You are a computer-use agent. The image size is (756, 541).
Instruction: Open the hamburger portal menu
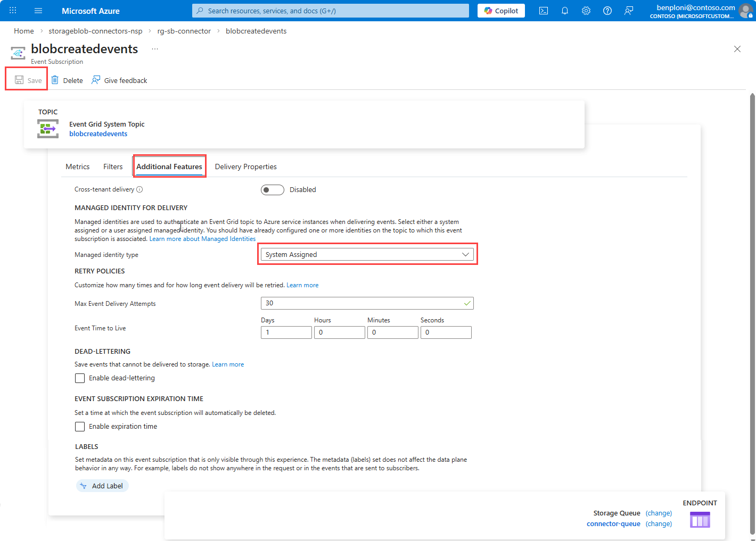38,11
